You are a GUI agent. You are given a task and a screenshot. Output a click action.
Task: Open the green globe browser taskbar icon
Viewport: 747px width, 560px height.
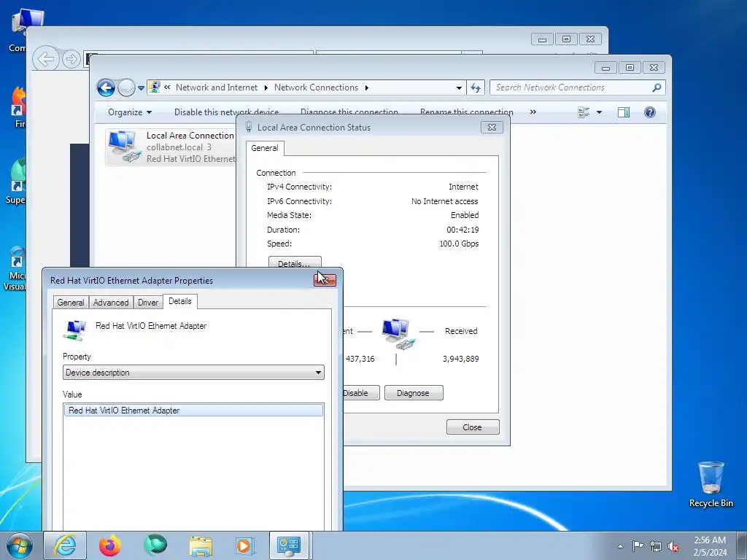tap(156, 545)
